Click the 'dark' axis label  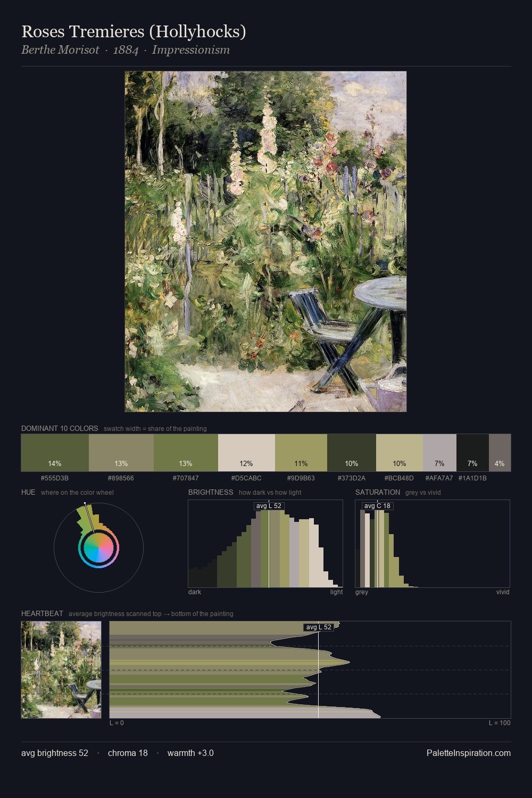(x=195, y=592)
